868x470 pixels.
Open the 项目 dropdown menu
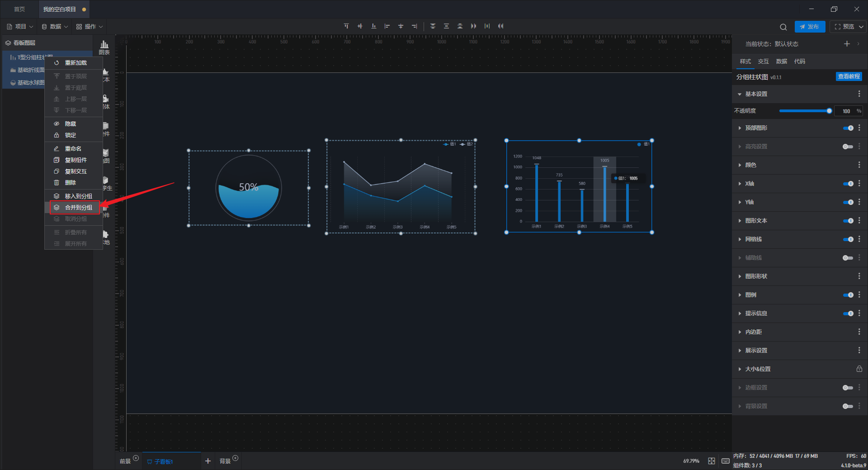(x=20, y=27)
